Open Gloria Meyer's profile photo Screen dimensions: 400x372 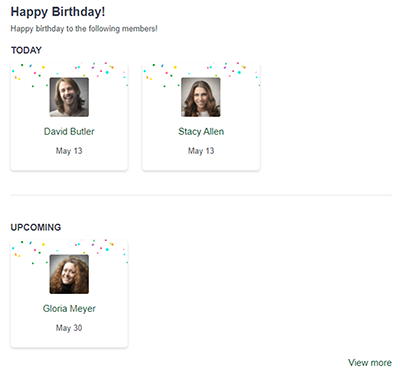[69, 274]
